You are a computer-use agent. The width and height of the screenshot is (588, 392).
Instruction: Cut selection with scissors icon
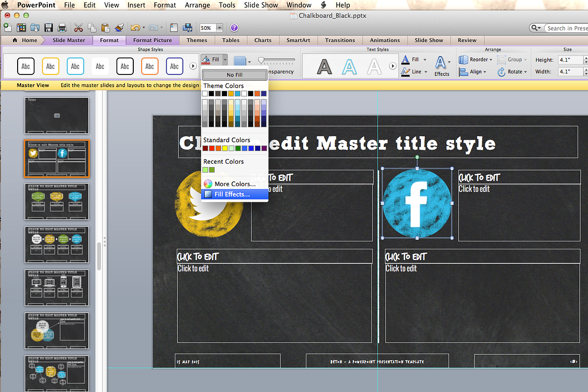coord(78,28)
